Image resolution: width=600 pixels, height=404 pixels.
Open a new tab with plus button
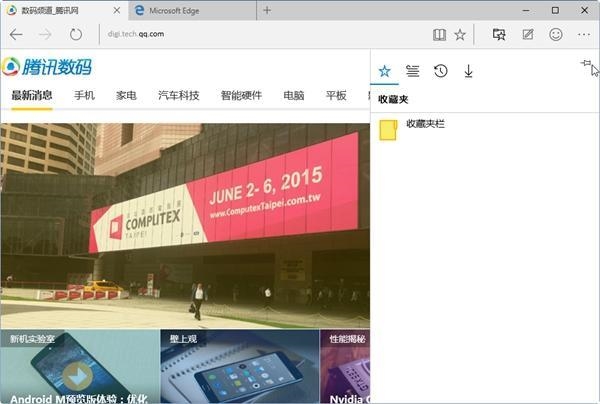267,10
